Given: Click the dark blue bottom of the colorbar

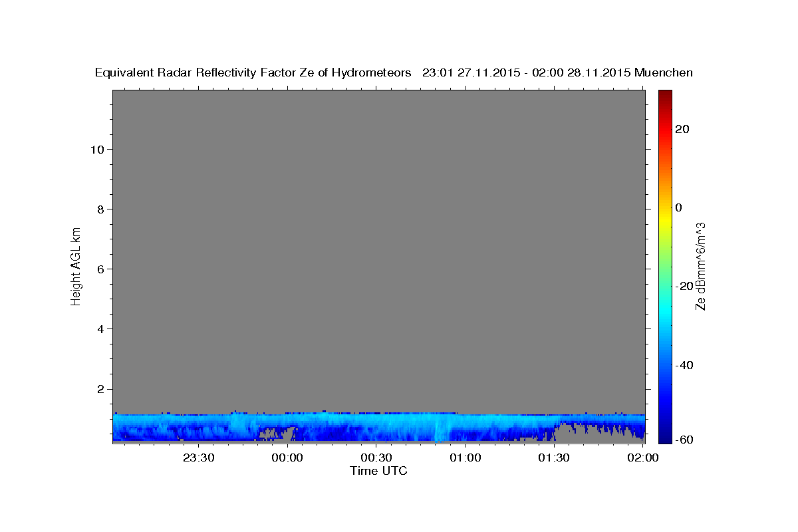Looking at the screenshot, I should (664, 436).
